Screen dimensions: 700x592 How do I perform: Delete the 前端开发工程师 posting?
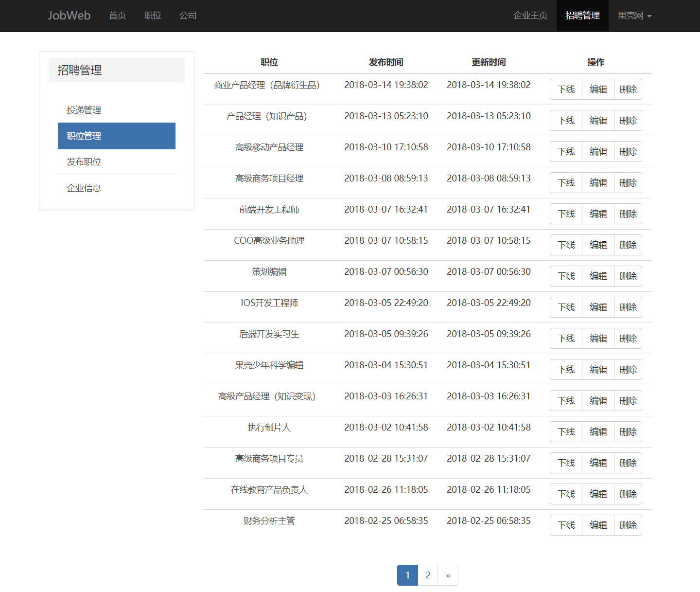coord(628,214)
